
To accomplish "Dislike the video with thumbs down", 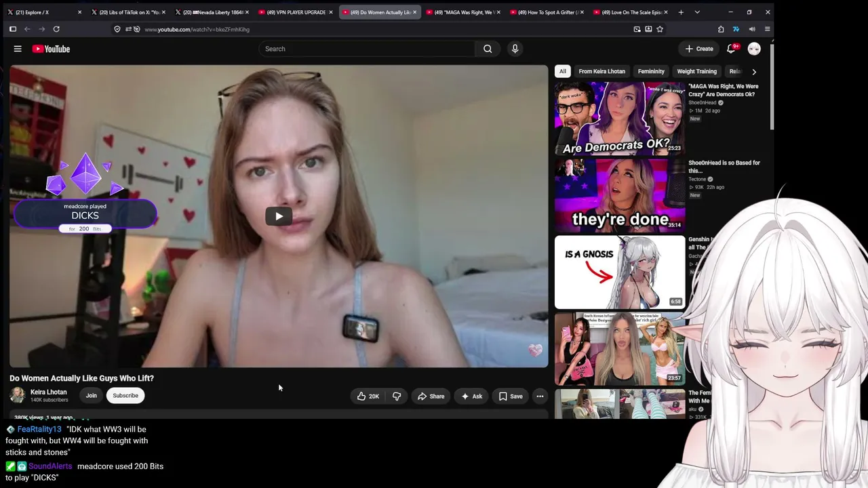I will [397, 396].
